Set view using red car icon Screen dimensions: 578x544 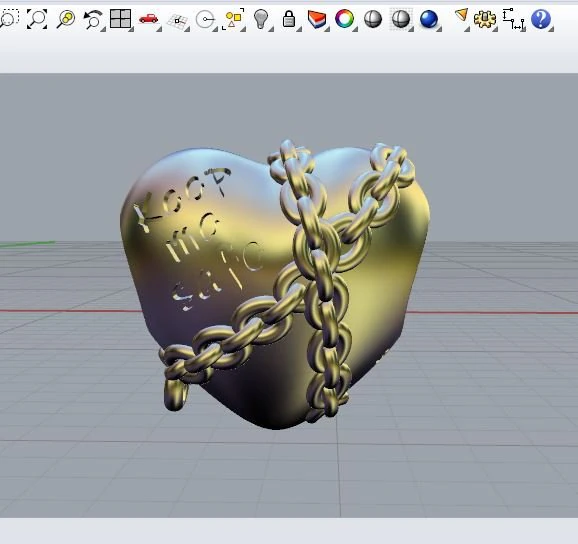click(x=149, y=19)
